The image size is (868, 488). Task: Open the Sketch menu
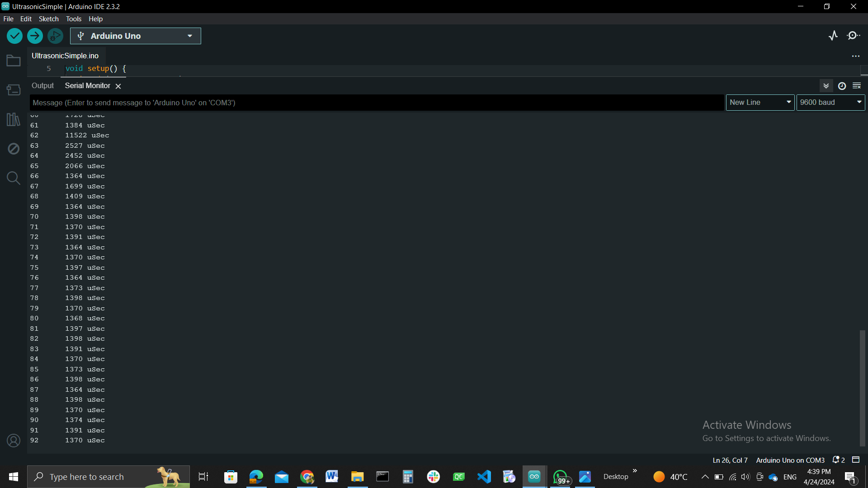[48, 19]
